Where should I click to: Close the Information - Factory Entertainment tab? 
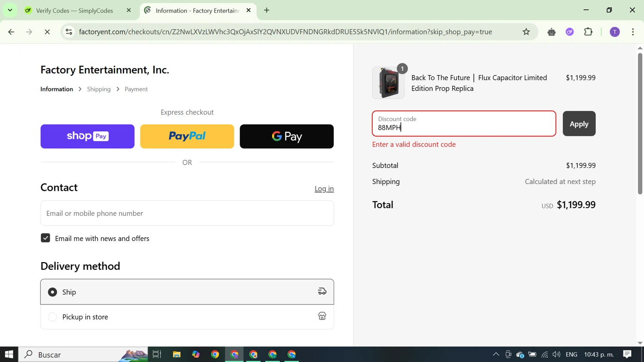click(x=249, y=10)
